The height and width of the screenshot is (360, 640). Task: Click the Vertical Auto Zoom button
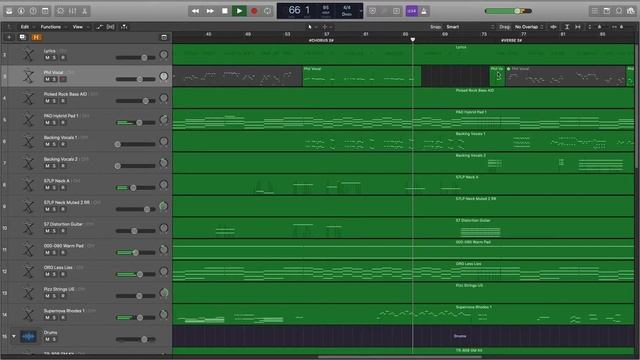567,27
